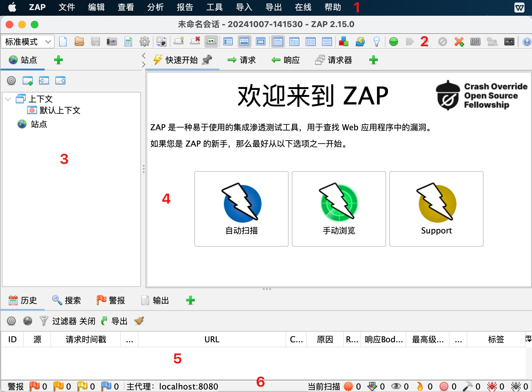Click the import context icon in the sites panel
The height and width of the screenshot is (392, 532).
(x=44, y=81)
